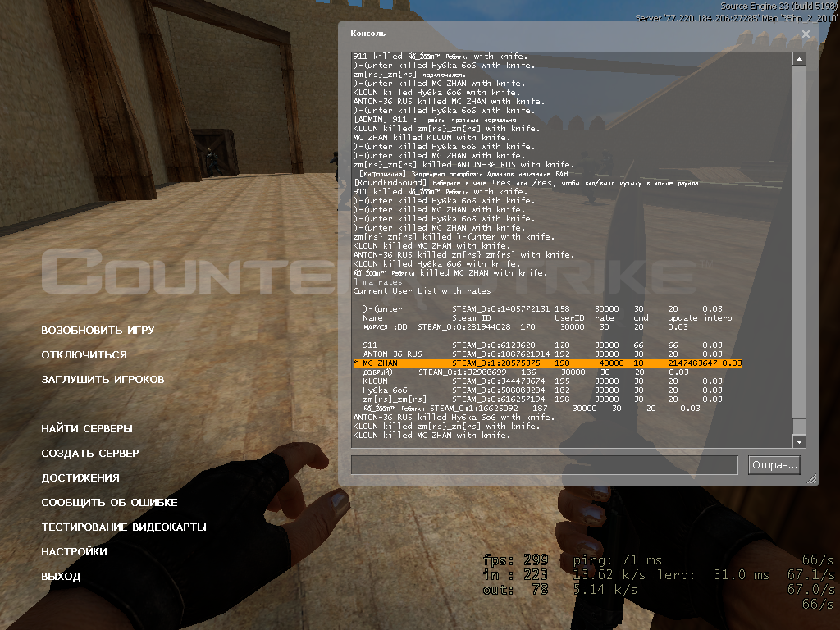Click the KLOUN STEAM_0:0:344473674 row

543,381
